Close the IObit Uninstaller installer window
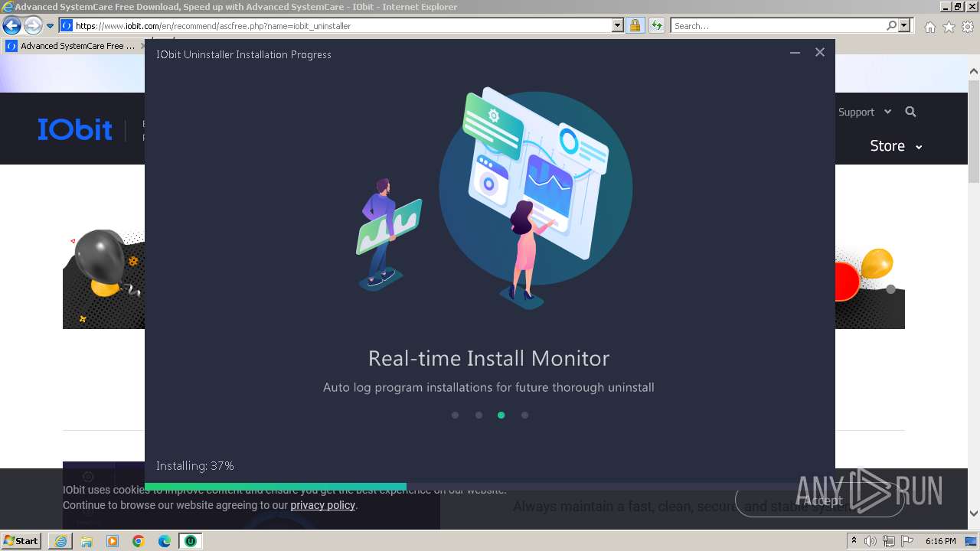Screen dimensions: 980x551 pos(820,53)
